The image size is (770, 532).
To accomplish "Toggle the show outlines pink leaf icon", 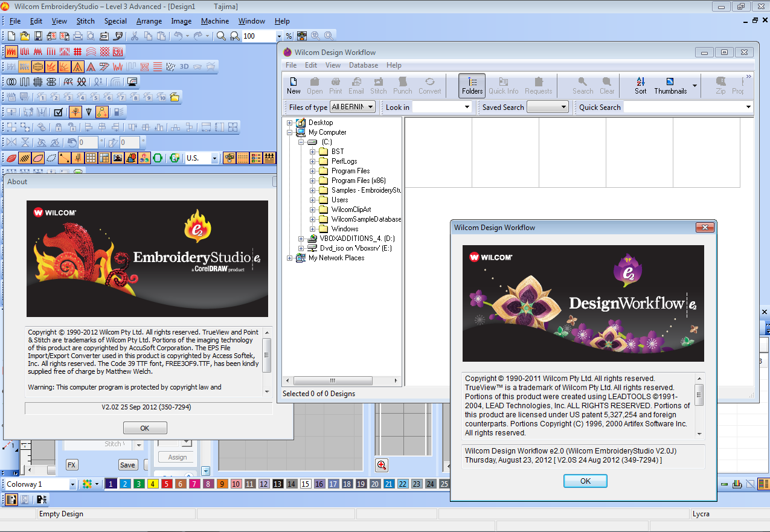I will click(x=38, y=158).
